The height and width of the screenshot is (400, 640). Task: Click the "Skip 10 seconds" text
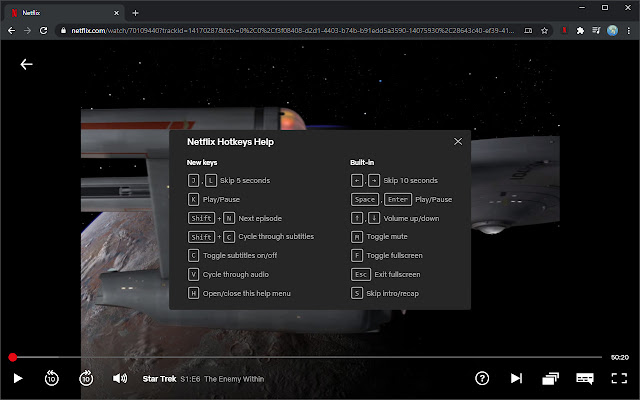point(411,180)
